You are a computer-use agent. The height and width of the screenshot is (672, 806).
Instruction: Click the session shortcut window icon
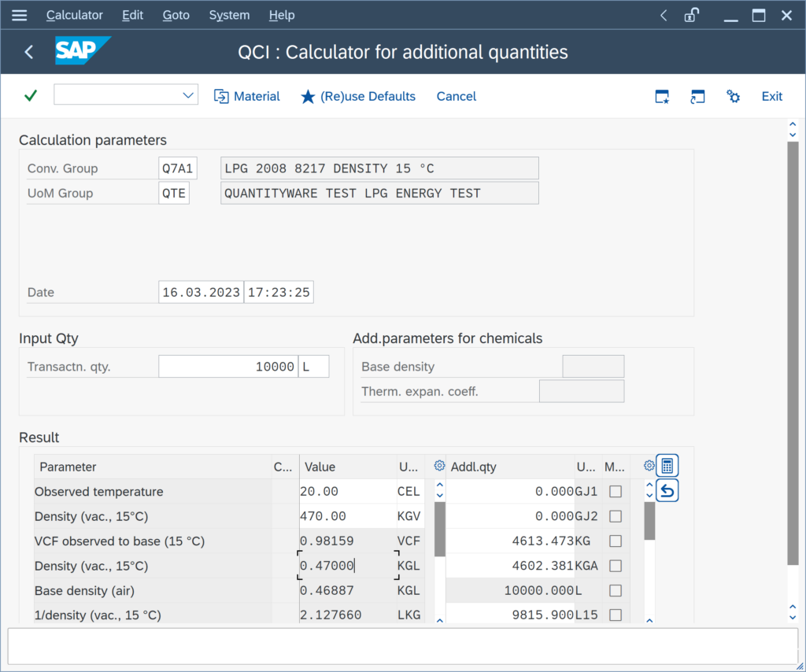(x=697, y=96)
